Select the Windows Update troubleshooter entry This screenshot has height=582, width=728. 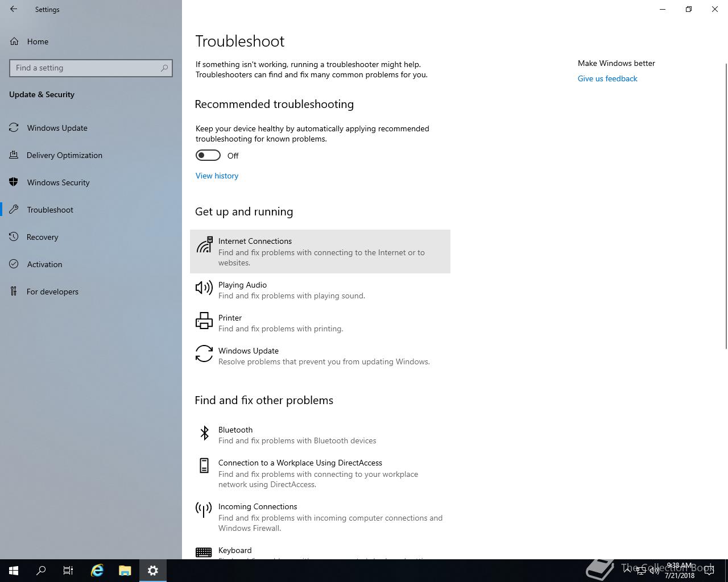(x=320, y=356)
